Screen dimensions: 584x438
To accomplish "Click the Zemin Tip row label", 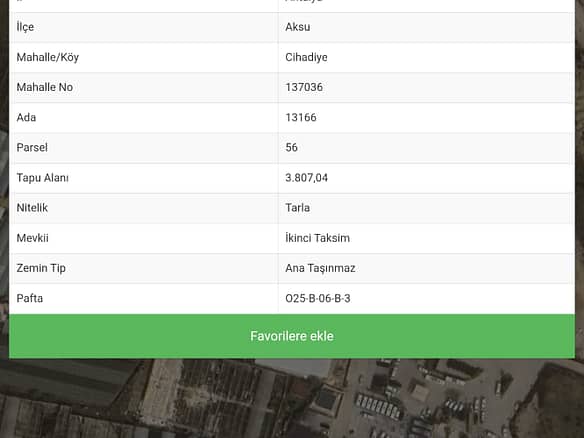I will (x=41, y=268).
